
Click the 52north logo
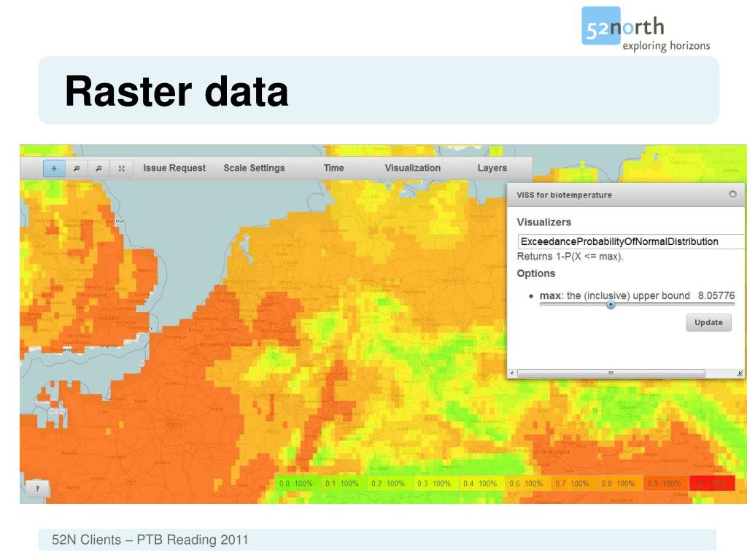(x=646, y=29)
